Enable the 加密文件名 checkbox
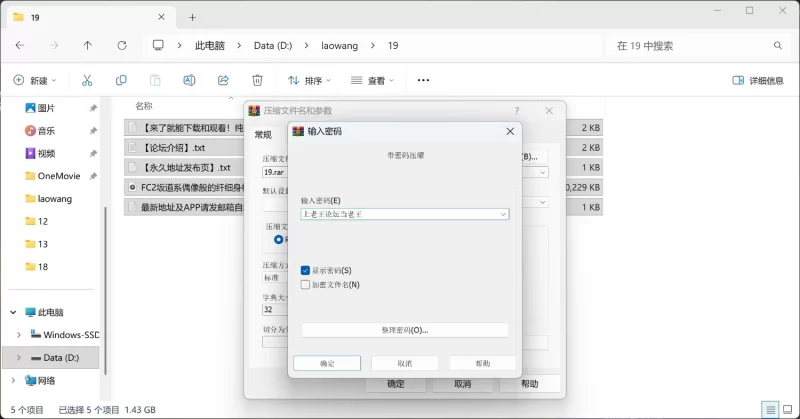 [x=306, y=284]
